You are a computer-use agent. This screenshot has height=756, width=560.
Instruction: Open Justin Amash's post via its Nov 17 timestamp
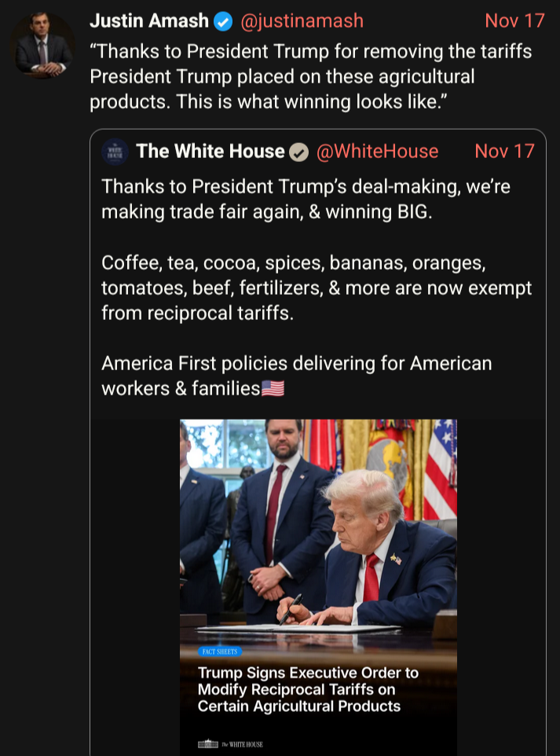514,21
